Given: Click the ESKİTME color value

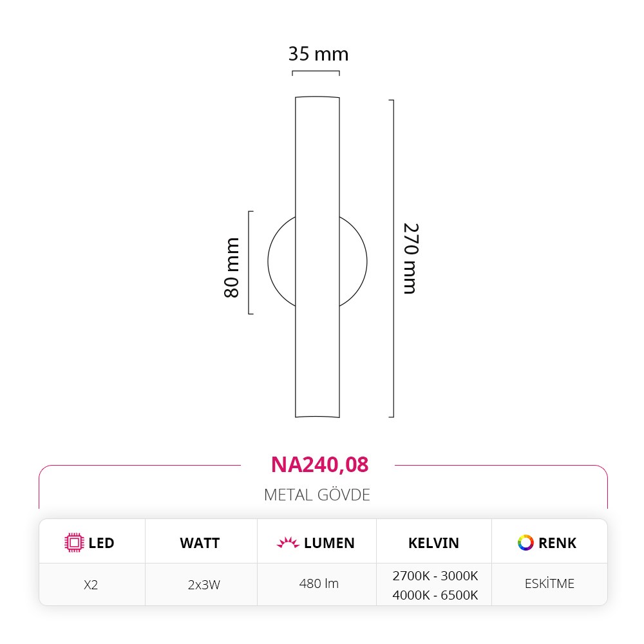Looking at the screenshot, I should pyautogui.click(x=549, y=583).
